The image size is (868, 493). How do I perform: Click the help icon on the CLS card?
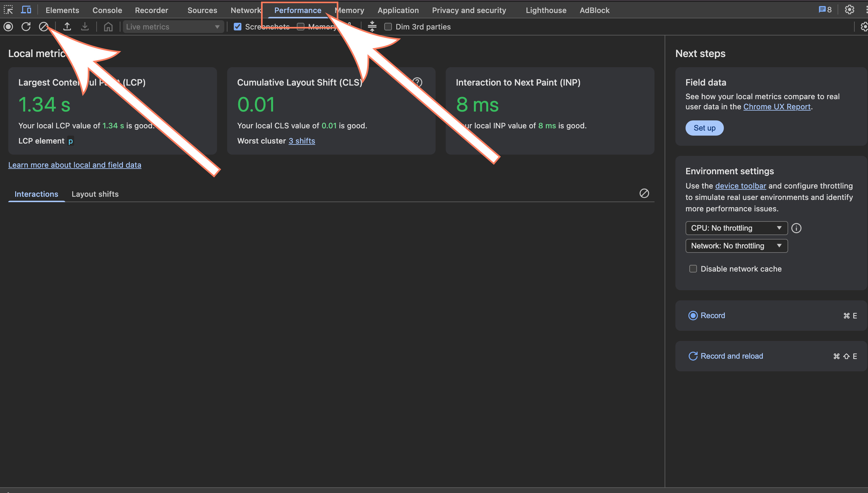[418, 82]
